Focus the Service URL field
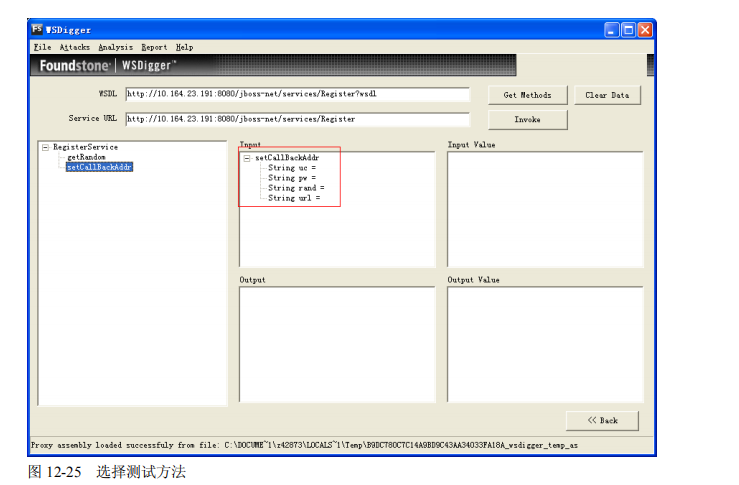 pyautogui.click(x=297, y=119)
